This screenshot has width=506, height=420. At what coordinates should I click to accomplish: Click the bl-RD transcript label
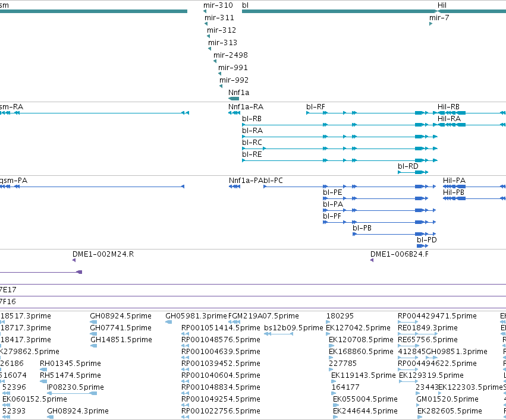[x=408, y=166]
